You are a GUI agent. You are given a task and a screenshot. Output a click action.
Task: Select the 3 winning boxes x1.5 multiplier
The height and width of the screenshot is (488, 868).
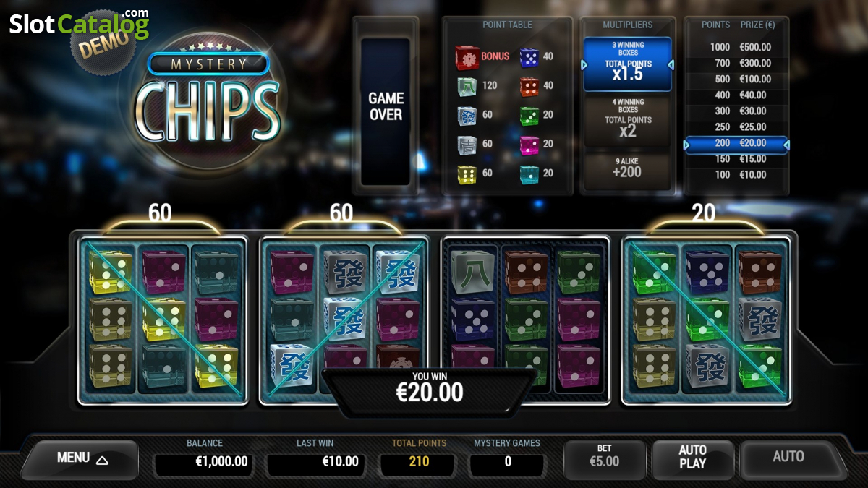tap(627, 64)
